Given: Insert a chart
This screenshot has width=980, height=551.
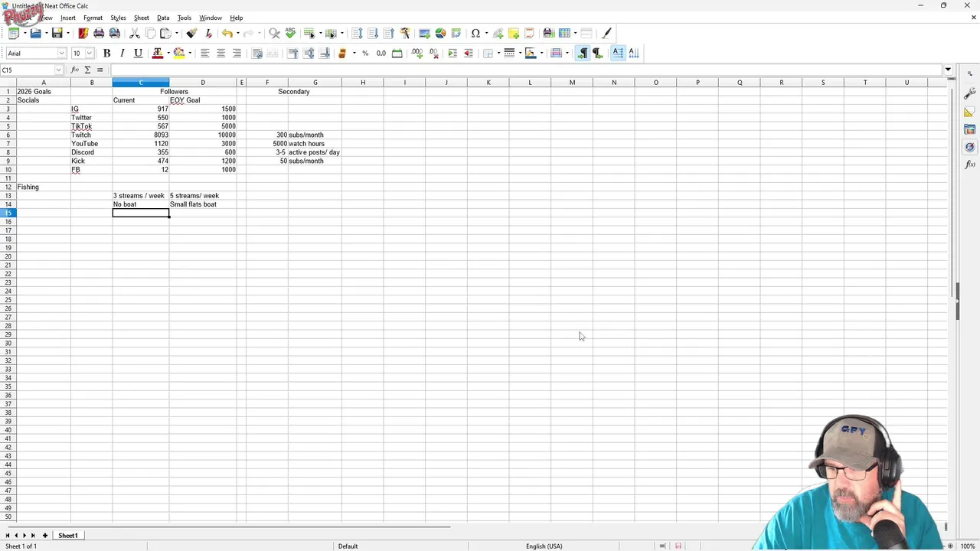Looking at the screenshot, I should (440, 33).
